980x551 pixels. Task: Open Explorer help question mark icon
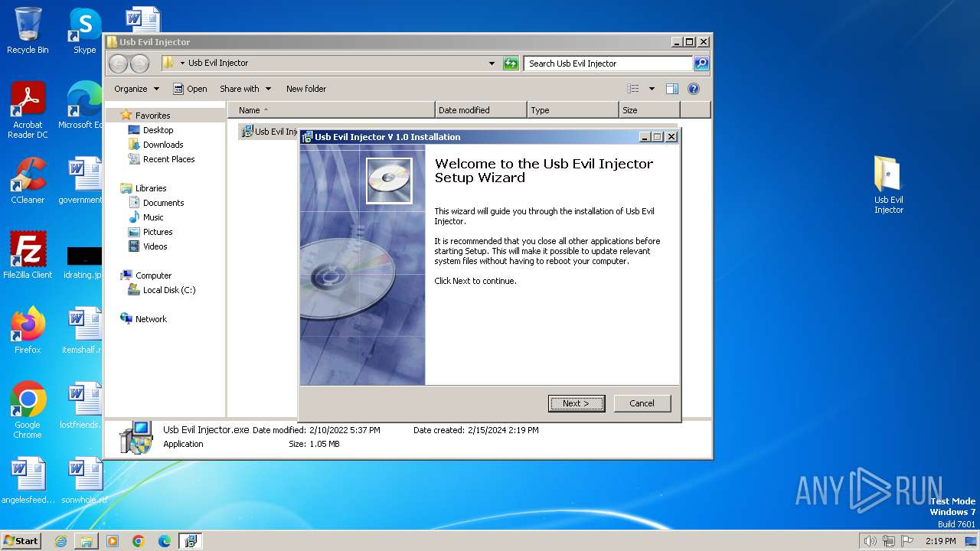[694, 89]
